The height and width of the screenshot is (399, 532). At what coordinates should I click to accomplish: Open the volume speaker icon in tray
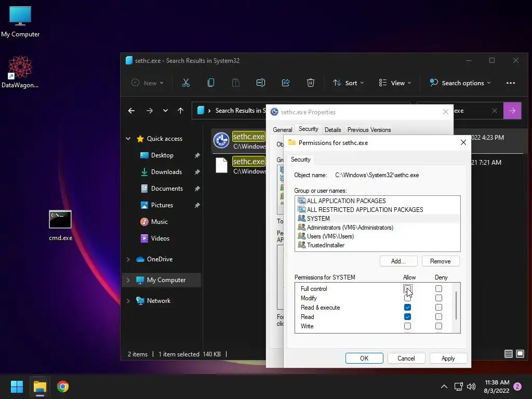(x=471, y=387)
